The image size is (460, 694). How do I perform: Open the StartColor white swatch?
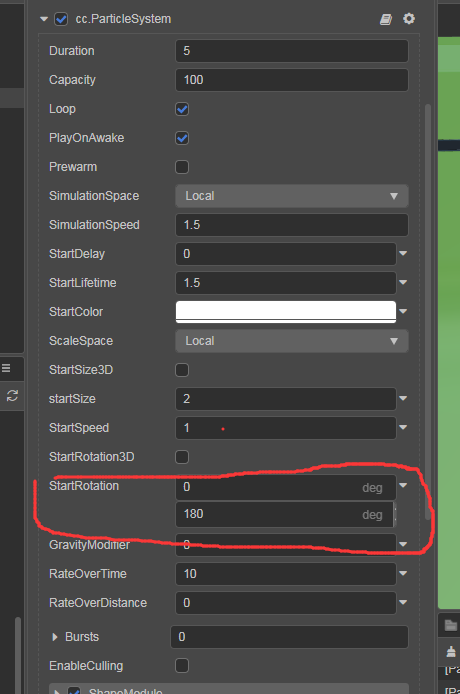pyautogui.click(x=286, y=312)
